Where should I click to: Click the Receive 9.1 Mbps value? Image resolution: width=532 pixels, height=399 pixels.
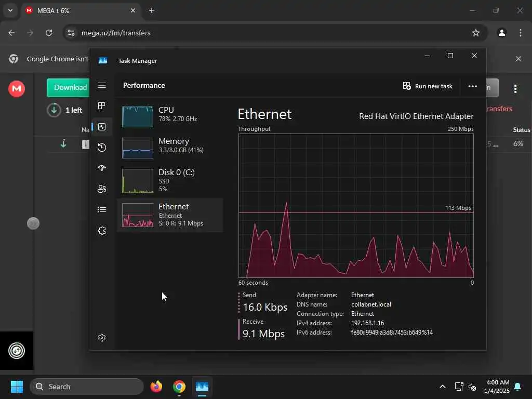click(263, 334)
